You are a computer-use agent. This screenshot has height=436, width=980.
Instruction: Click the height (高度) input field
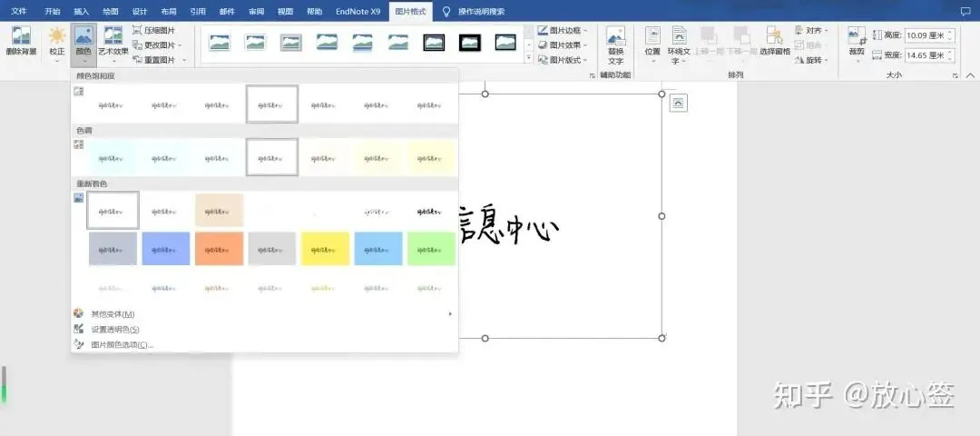coord(925,35)
